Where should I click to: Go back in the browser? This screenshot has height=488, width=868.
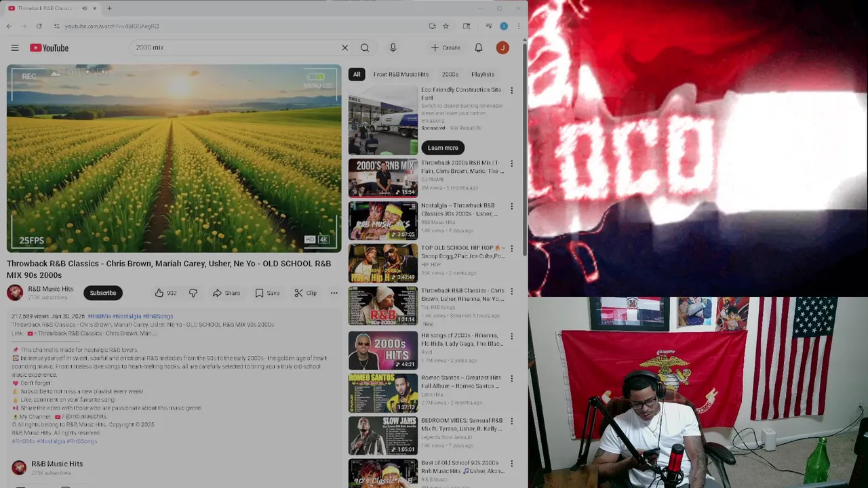(x=9, y=26)
